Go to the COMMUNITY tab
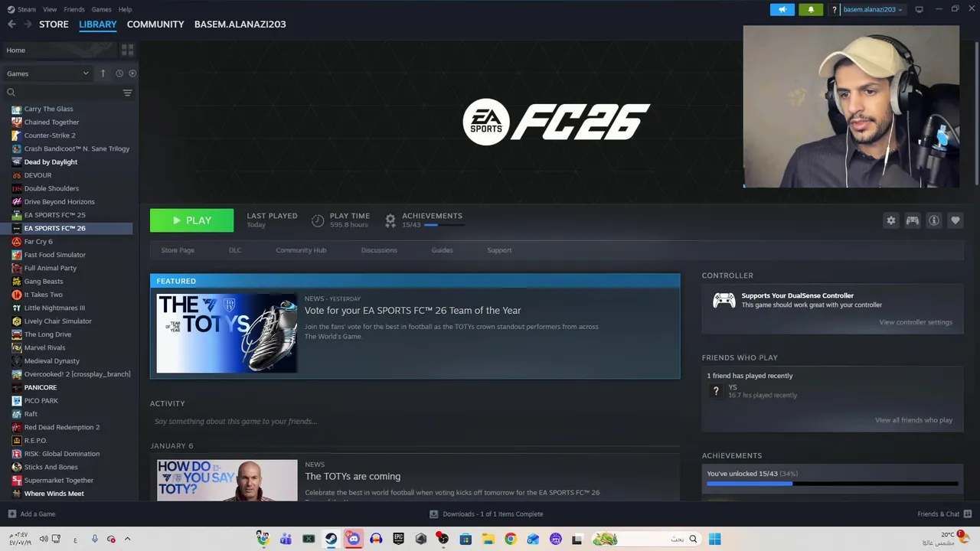980x551 pixels. coord(155,24)
